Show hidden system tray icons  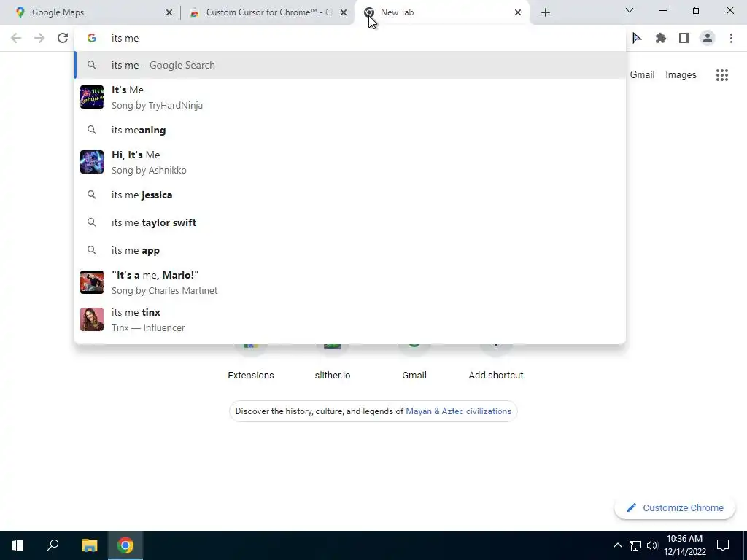click(x=617, y=545)
